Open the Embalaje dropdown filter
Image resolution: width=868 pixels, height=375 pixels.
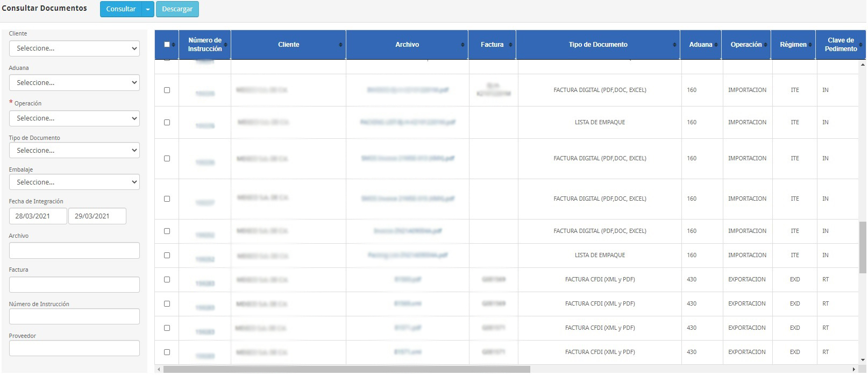pyautogui.click(x=74, y=182)
